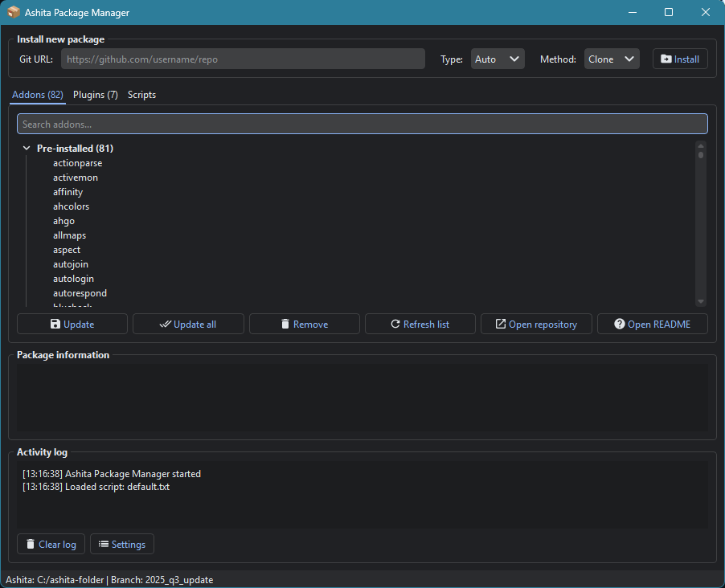The height and width of the screenshot is (588, 725).
Task: Click the addon list scrollbar up arrow
Action: (701, 145)
